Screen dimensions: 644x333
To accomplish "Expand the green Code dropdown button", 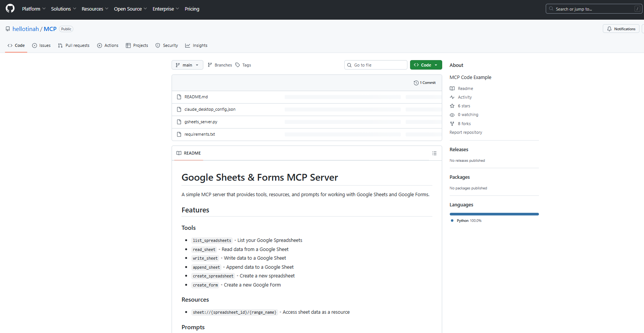I will point(426,65).
